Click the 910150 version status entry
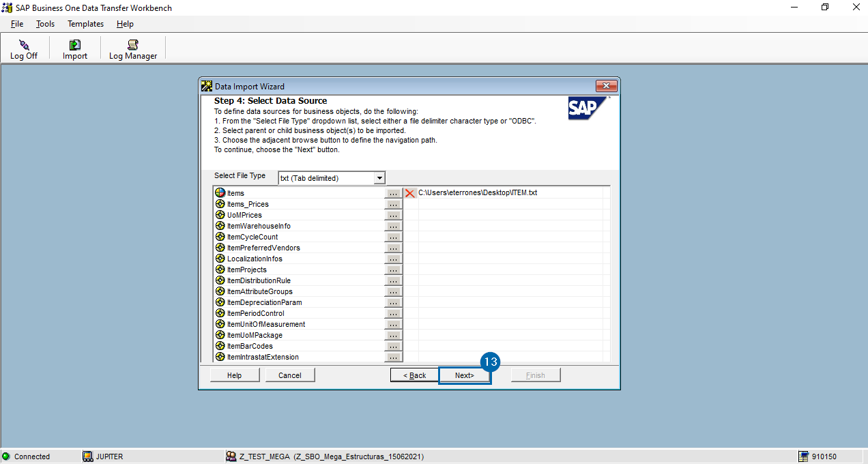 click(824, 456)
